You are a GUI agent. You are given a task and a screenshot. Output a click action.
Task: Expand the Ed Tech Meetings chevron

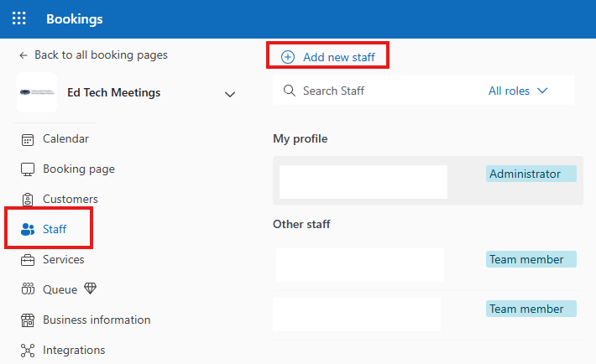(x=230, y=94)
